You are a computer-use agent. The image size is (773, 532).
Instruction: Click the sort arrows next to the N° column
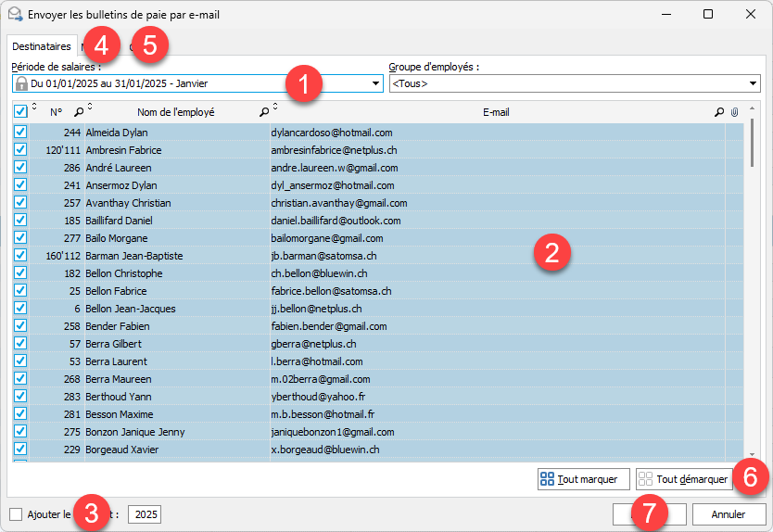coord(34,109)
